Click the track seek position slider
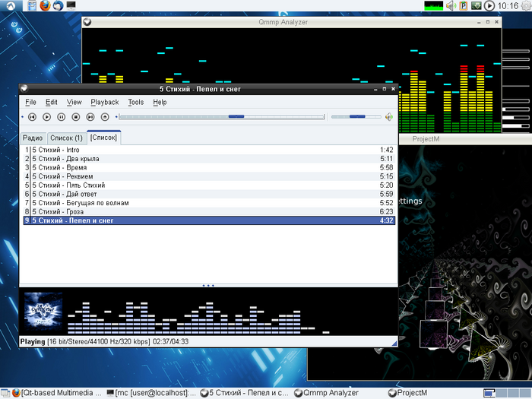 pos(220,117)
